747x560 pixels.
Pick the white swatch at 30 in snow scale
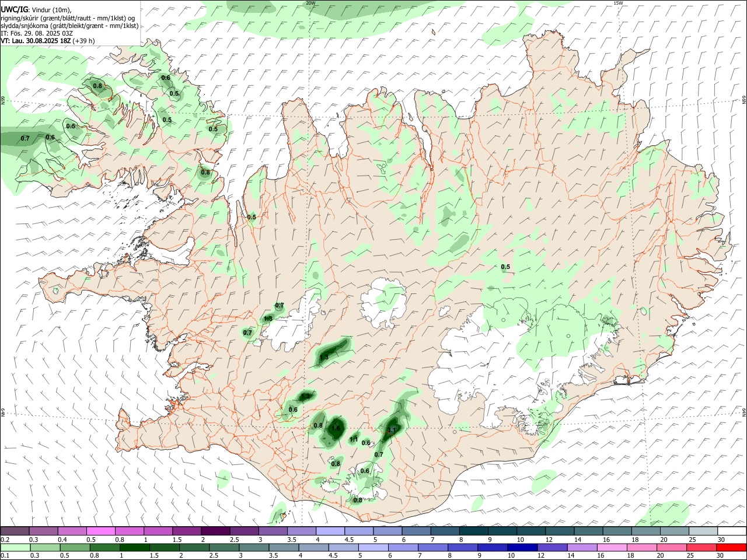point(731,531)
